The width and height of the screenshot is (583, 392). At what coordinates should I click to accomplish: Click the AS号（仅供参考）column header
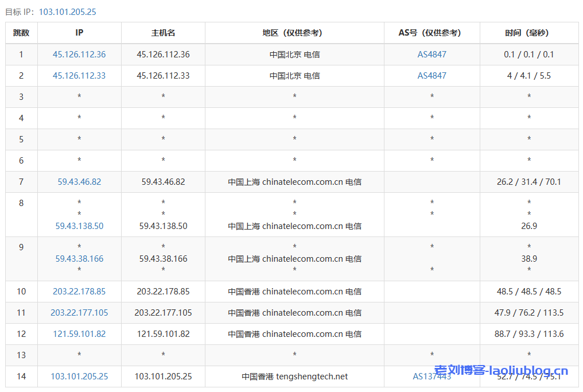point(432,33)
